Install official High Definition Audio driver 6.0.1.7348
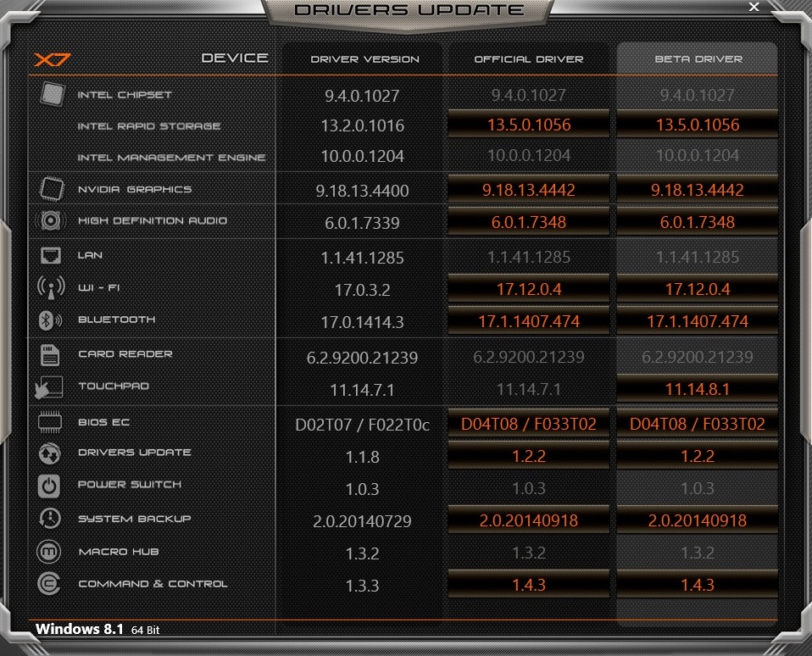This screenshot has width=812, height=656. [x=529, y=221]
